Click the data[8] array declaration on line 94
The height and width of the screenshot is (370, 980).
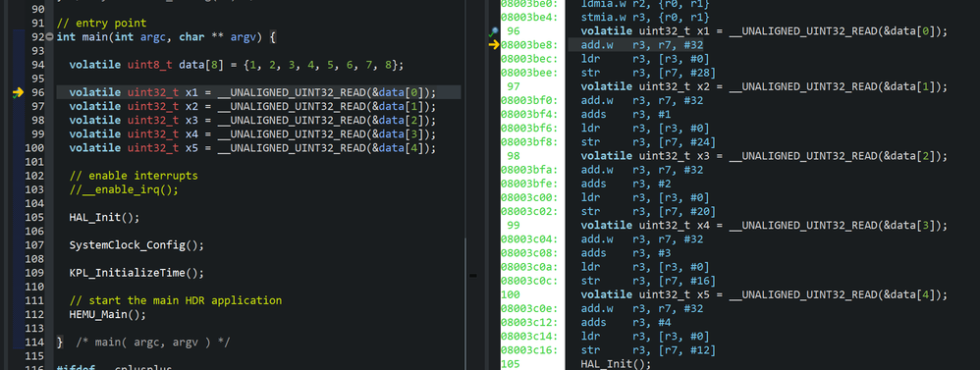coord(237,65)
